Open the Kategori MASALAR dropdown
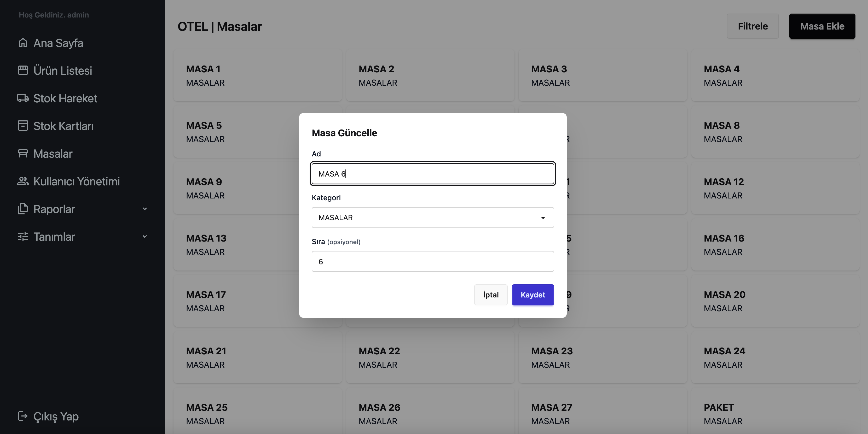 point(432,218)
